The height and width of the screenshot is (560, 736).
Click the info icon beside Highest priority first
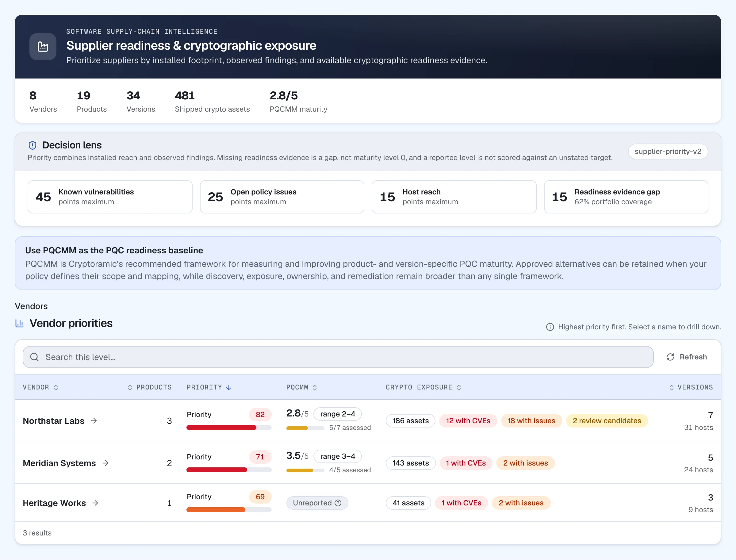(550, 327)
